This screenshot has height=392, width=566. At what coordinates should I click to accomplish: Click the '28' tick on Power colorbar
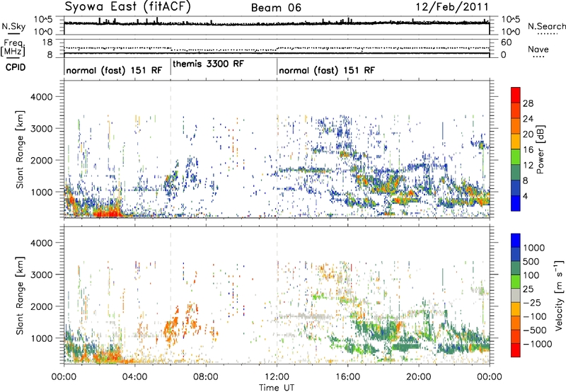[x=528, y=103]
